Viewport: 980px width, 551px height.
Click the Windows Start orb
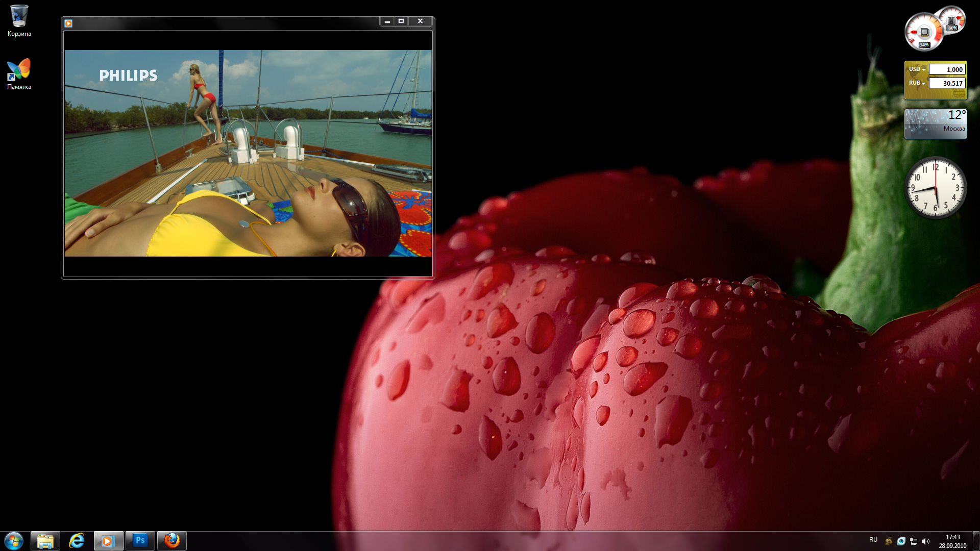pyautogui.click(x=14, y=541)
